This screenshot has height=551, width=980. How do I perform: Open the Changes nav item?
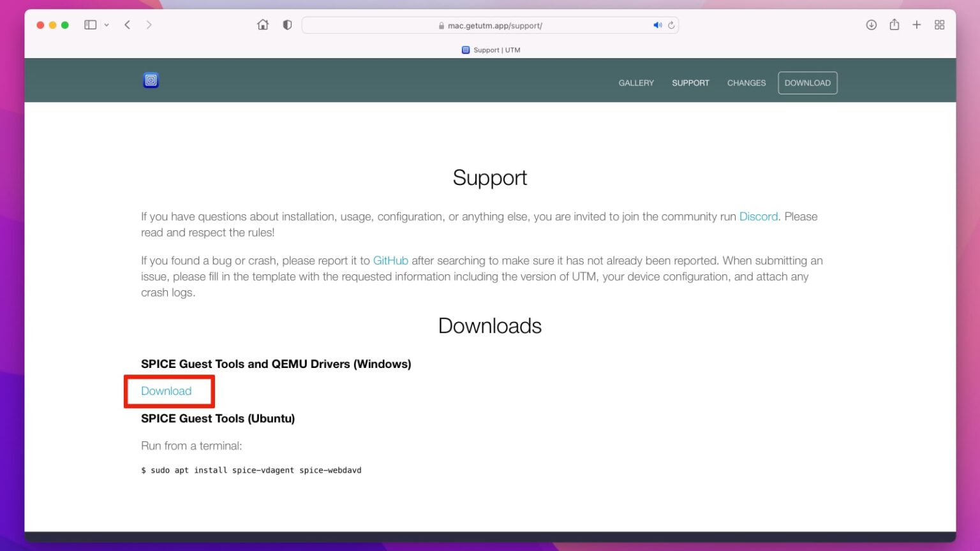point(746,83)
